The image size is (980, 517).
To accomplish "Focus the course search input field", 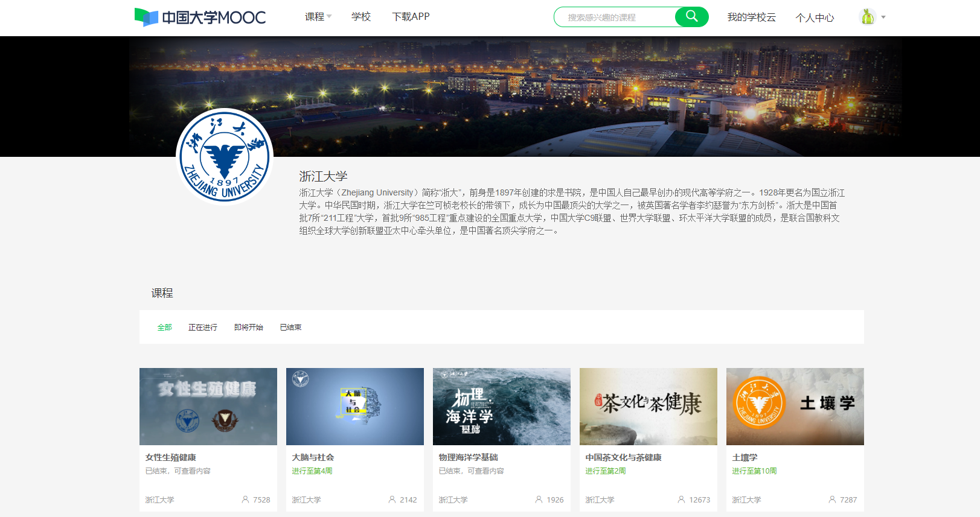I will tap(615, 17).
